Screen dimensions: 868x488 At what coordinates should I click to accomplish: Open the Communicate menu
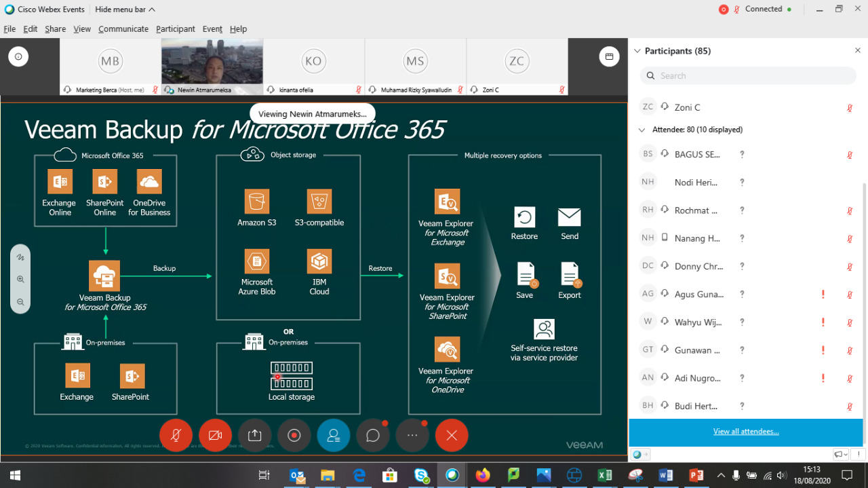tap(123, 29)
